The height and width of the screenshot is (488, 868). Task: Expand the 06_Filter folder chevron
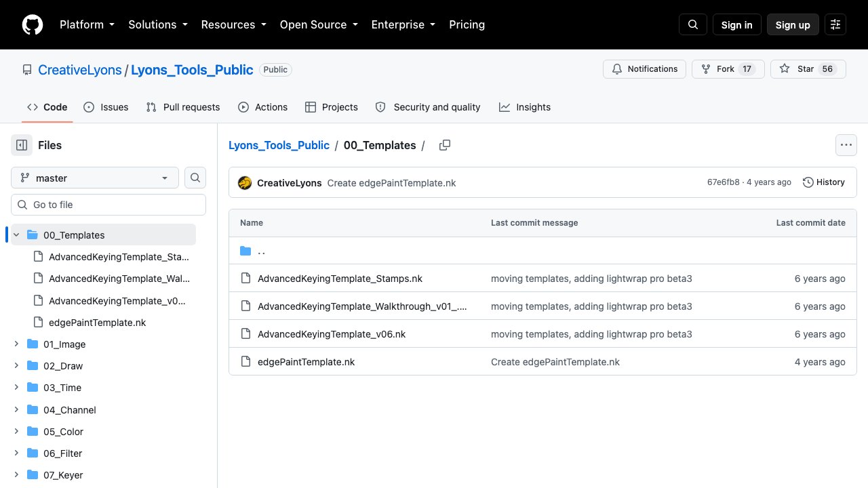(x=16, y=453)
